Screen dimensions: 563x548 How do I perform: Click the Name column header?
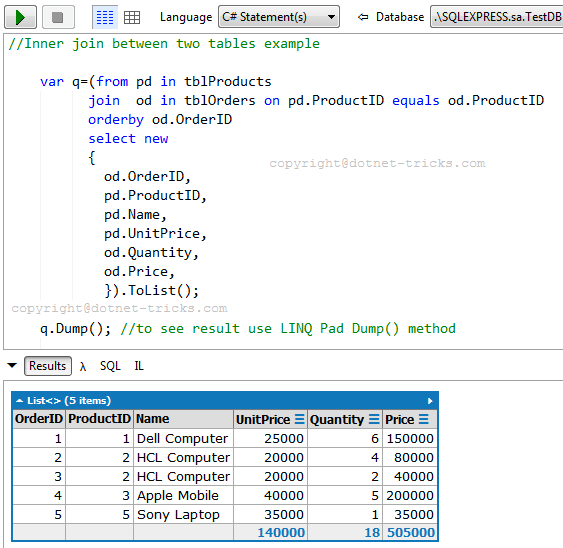[183, 419]
